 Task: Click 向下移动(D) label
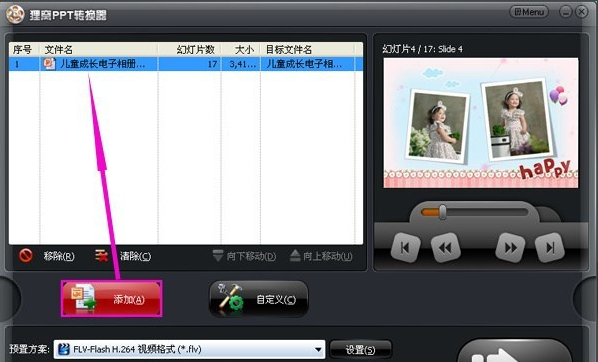pos(251,256)
